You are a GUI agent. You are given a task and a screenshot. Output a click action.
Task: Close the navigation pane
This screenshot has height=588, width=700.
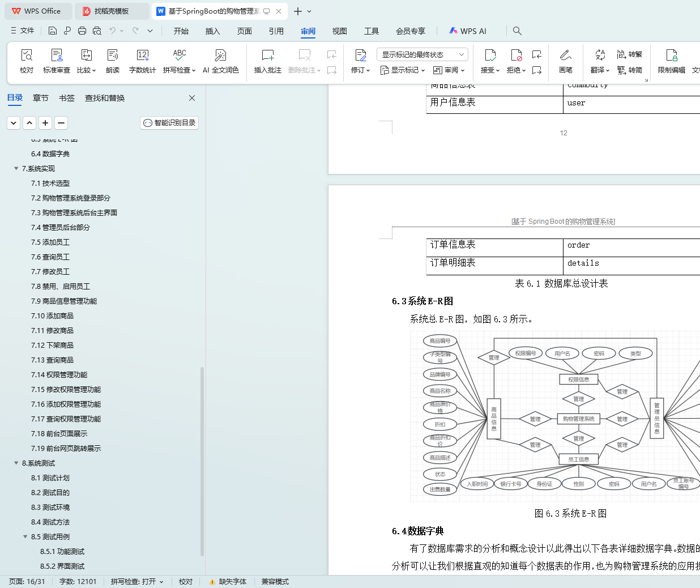click(192, 98)
